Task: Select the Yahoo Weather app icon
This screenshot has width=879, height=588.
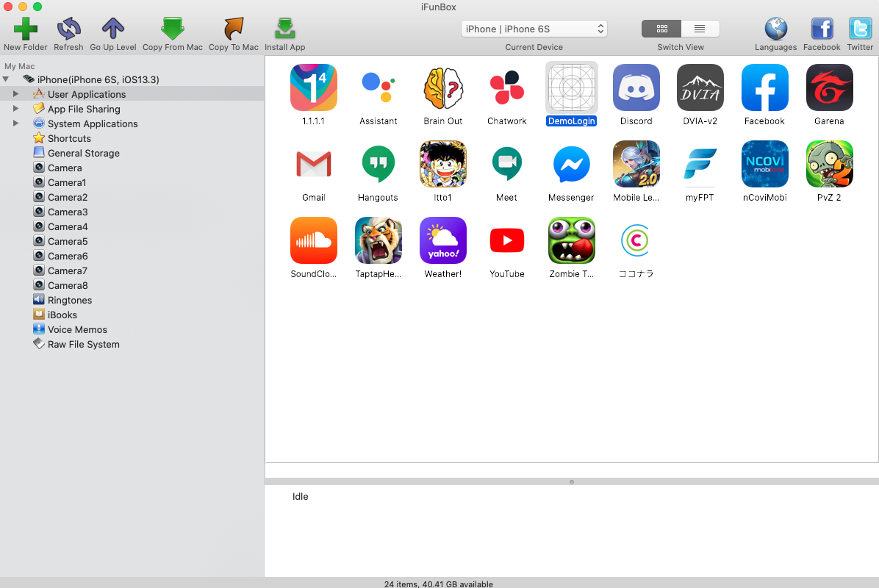Action: [443, 240]
